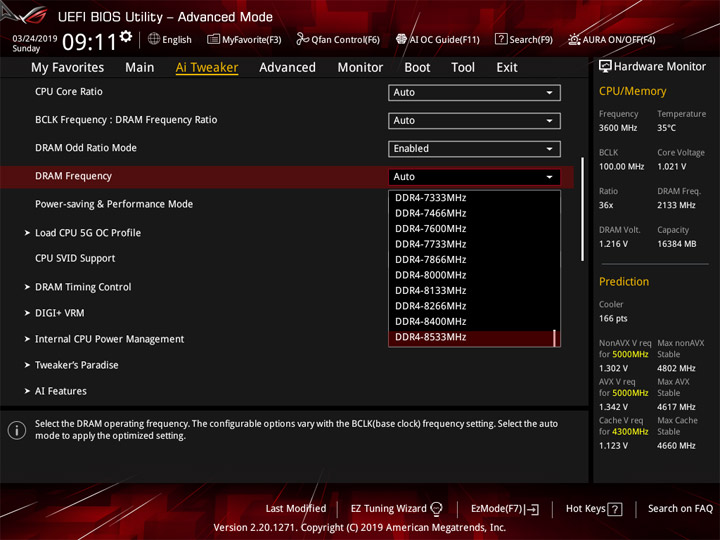Click the 09:11 clock display
720x540 pixels.
[x=90, y=42]
